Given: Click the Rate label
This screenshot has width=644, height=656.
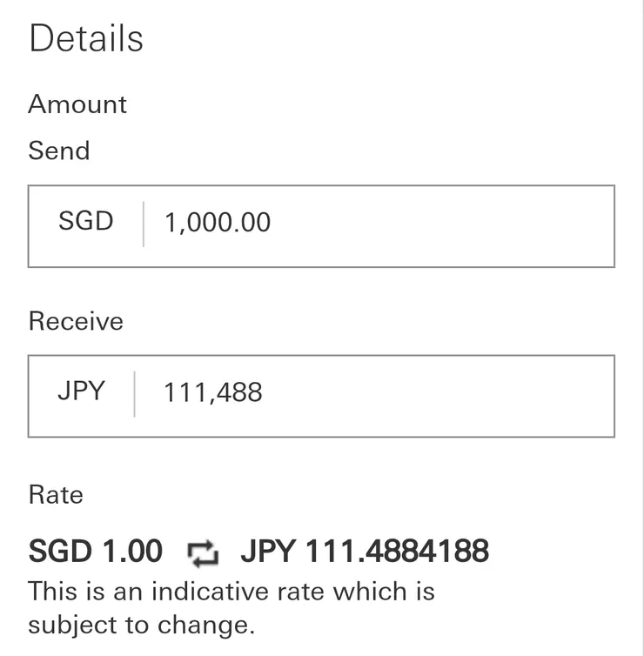Looking at the screenshot, I should (x=56, y=495).
